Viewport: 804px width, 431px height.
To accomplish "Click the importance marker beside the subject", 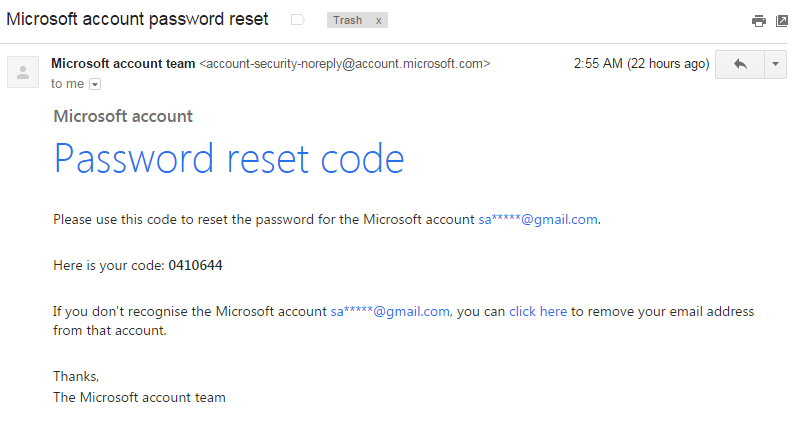I will pos(297,20).
